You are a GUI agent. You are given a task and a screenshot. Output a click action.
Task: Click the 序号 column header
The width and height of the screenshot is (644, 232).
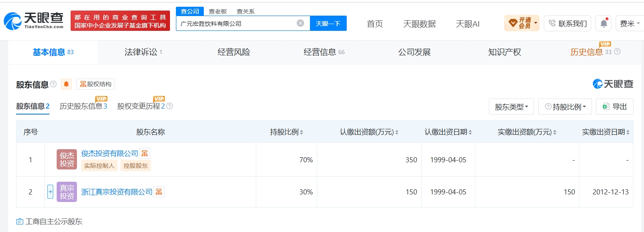click(30, 132)
